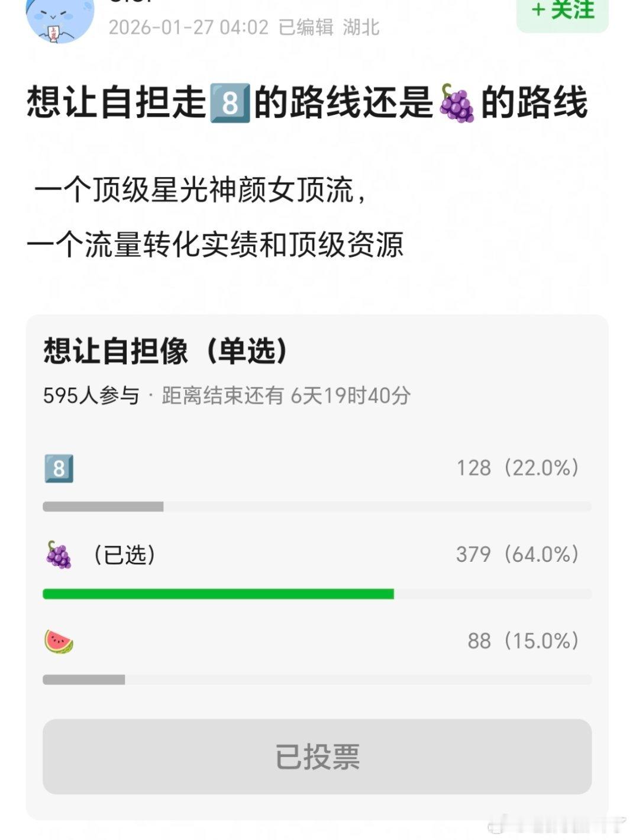
Task: Click the 已投票 button
Action: click(x=317, y=757)
